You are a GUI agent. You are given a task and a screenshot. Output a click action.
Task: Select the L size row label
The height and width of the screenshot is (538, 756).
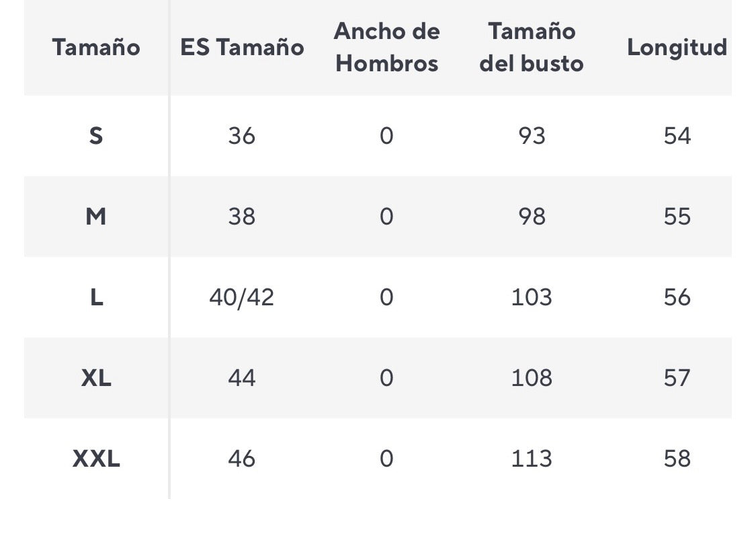pyautogui.click(x=96, y=297)
